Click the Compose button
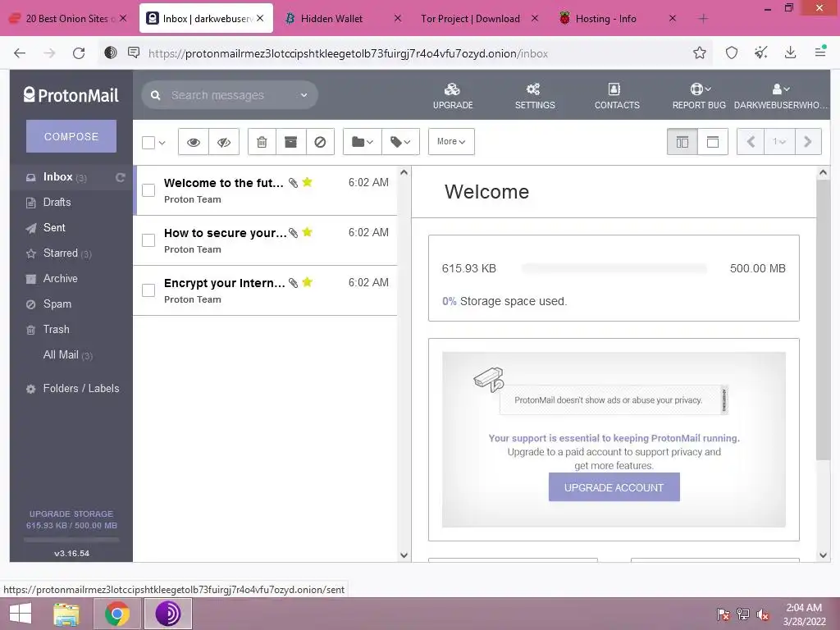This screenshot has width=840, height=630. pos(71,137)
